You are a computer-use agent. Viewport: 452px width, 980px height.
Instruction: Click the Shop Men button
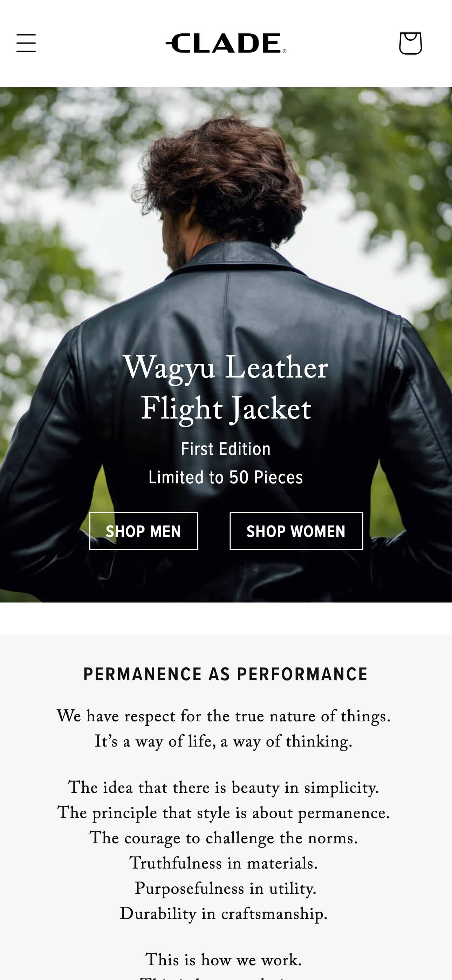click(143, 531)
